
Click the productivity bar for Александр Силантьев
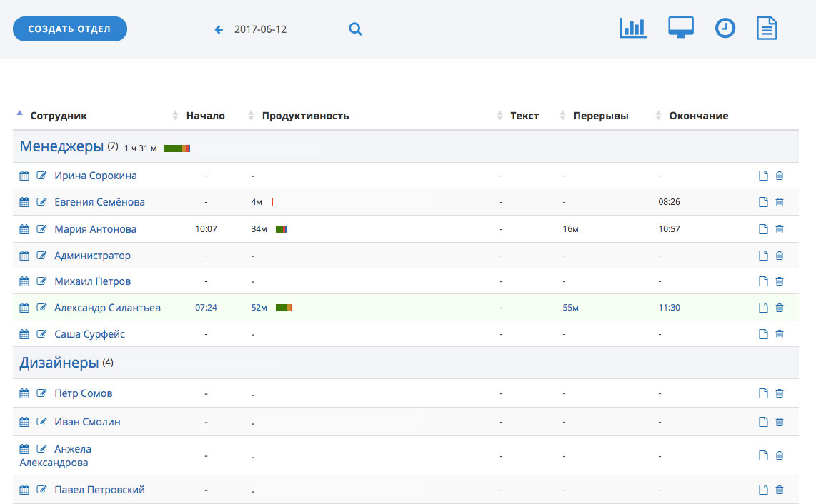[x=283, y=307]
